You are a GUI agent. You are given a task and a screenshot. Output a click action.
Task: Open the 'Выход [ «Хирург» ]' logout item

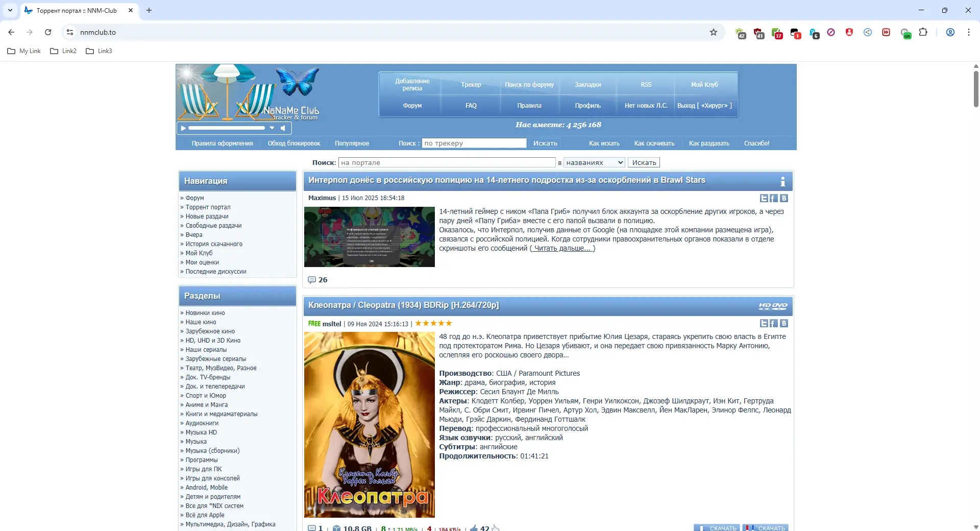[x=705, y=106]
